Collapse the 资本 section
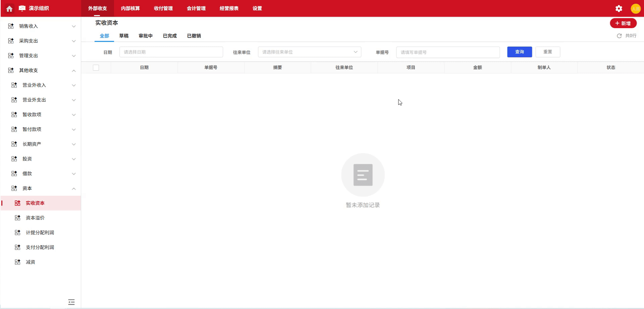This screenshot has height=309, width=644. coord(74,188)
